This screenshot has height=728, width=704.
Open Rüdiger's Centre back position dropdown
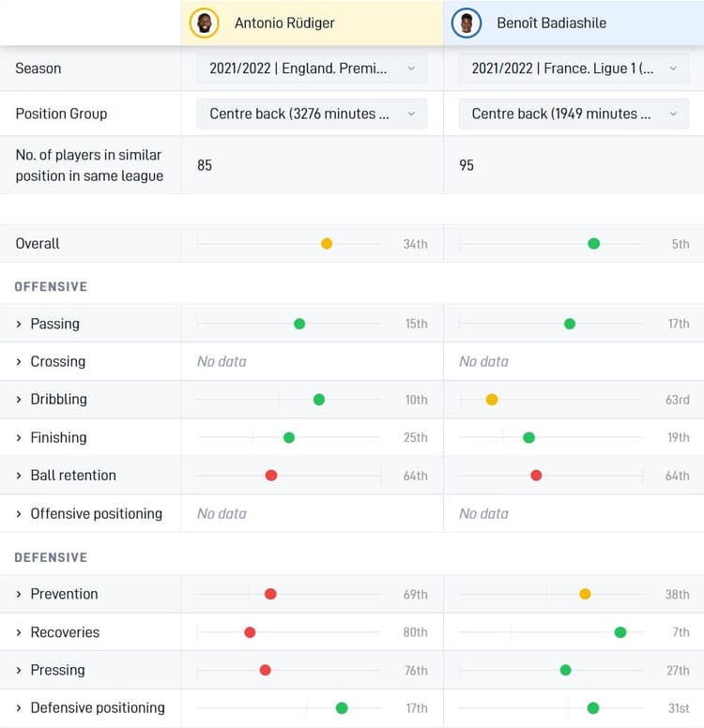pos(312,114)
